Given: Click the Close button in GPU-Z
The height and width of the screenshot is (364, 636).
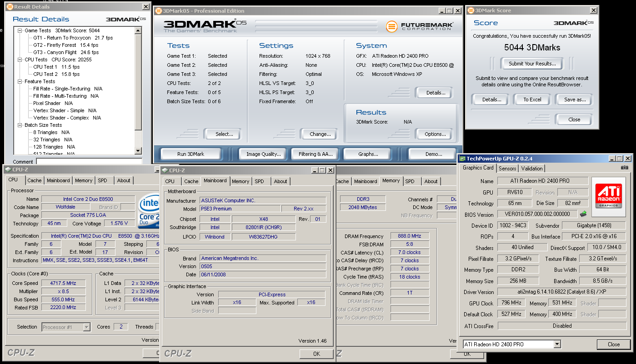Looking at the screenshot, I should click(614, 344).
